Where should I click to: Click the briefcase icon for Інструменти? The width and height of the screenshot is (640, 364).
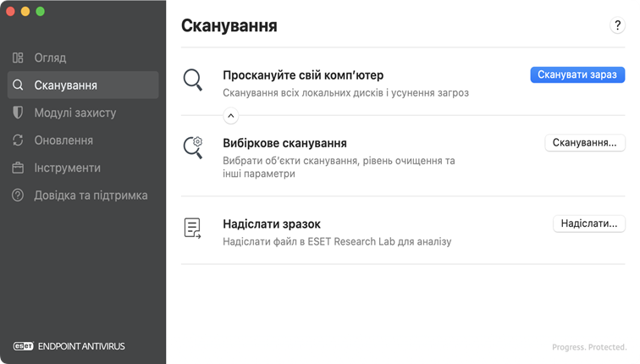click(18, 168)
